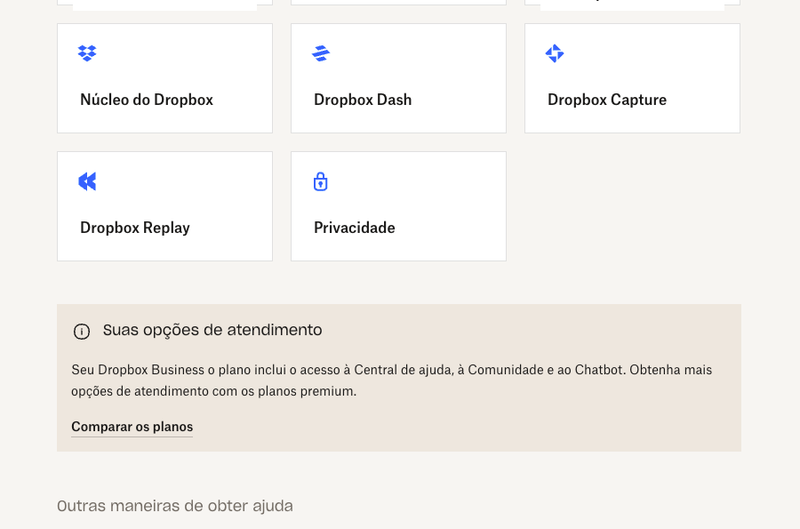Viewport: 800px width, 529px height.
Task: Open the Núcleo do Dropbox title
Action: click(146, 100)
